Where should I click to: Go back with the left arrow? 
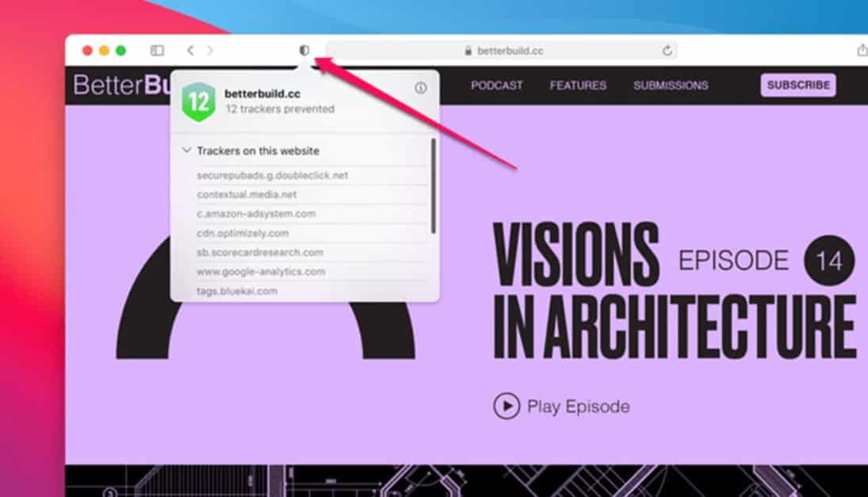pyautogui.click(x=190, y=51)
